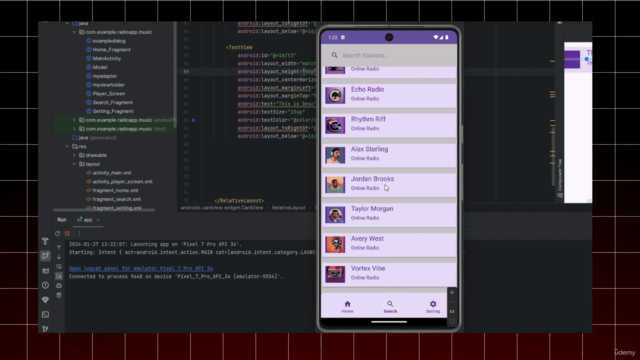Screen dimensions: 640x360
Task: Zoom in emulator with plus button
Action: pyautogui.click(x=452, y=292)
